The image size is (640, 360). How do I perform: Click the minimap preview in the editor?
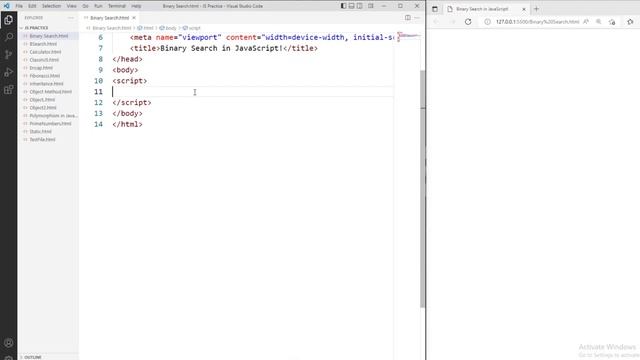pos(409,36)
